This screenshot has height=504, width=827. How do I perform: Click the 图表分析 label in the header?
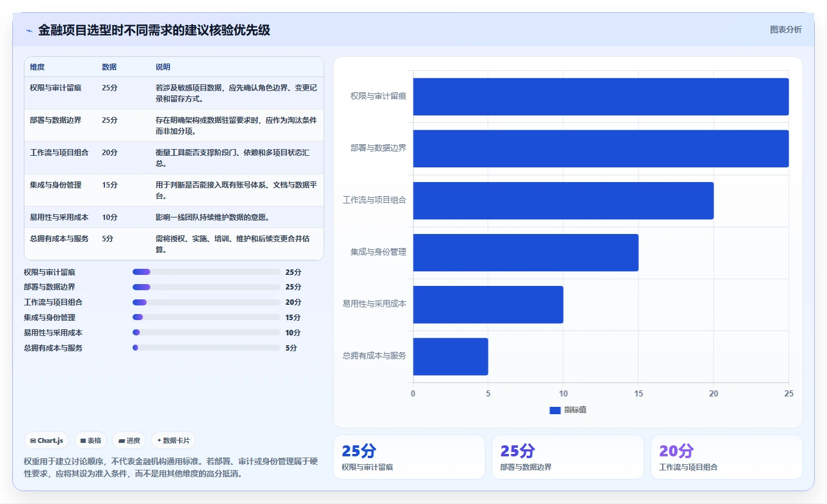coord(785,30)
